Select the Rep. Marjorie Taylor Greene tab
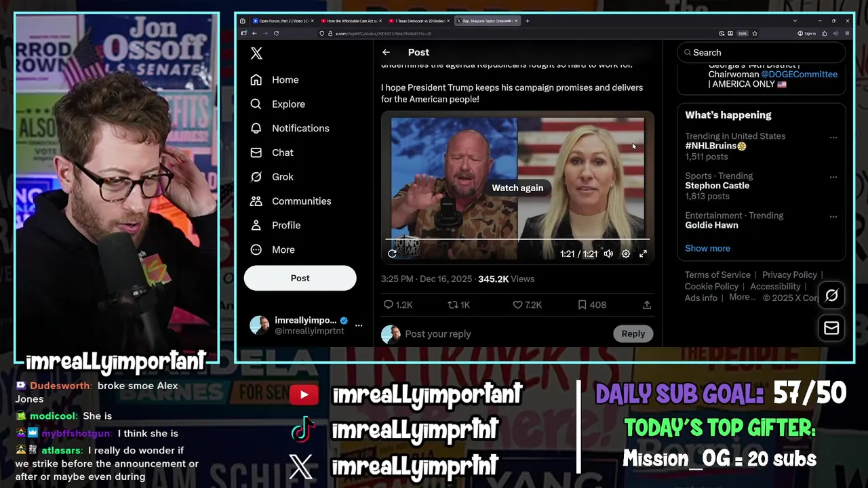Image resolution: width=868 pixels, height=488 pixels. click(x=486, y=21)
